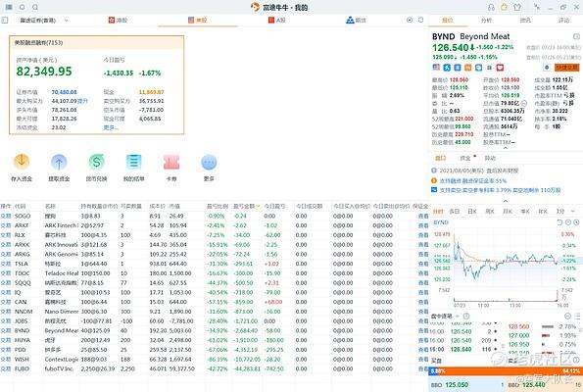This screenshot has height=392, width=583.
Task: Click the orange buy/sell ratio bar
Action: pyautogui.click(x=506, y=371)
